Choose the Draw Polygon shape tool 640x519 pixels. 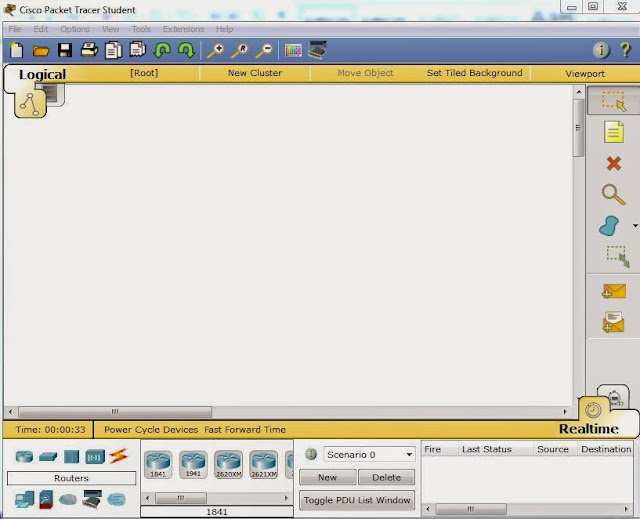(x=609, y=226)
